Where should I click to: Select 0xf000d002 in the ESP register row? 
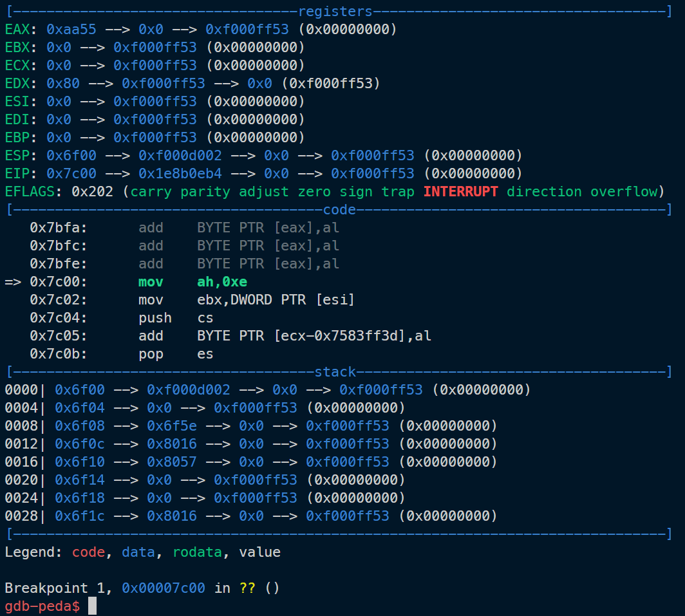coord(180,155)
